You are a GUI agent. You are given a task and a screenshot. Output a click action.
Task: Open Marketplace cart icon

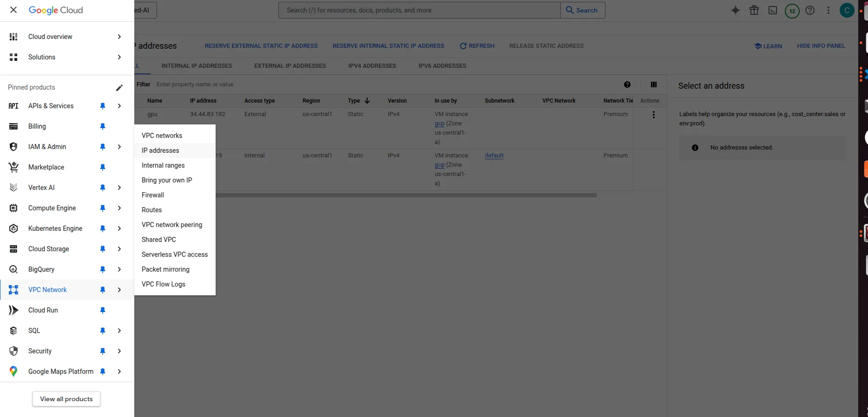(13, 167)
